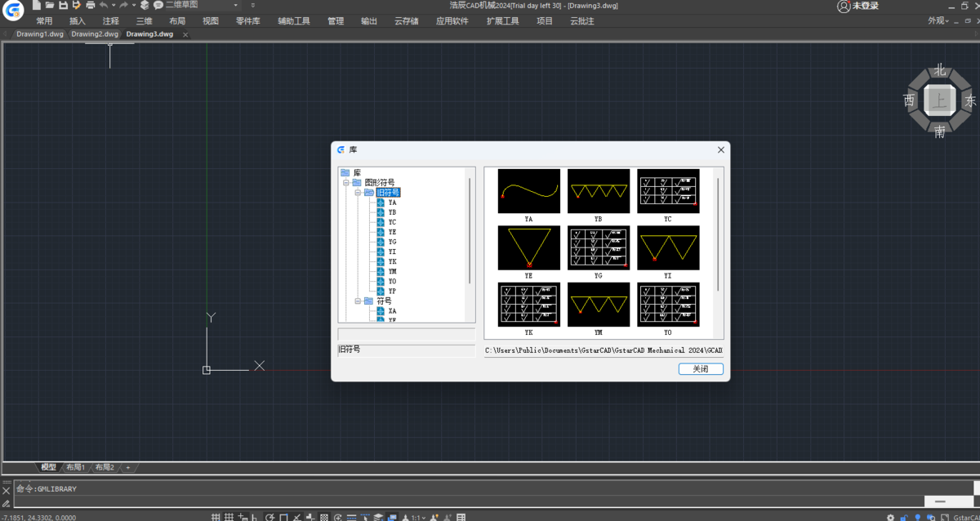Open the layers stack icon in toolbar

coord(145,5)
